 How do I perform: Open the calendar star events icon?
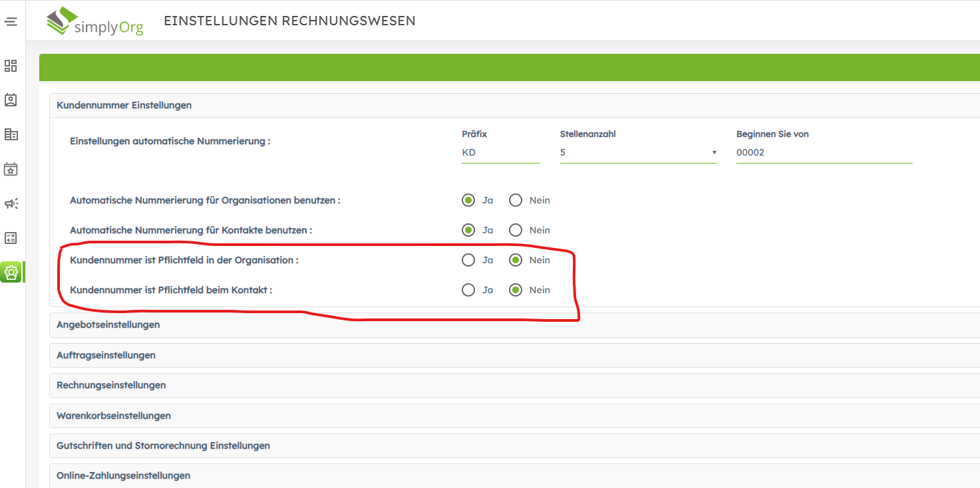point(11,170)
